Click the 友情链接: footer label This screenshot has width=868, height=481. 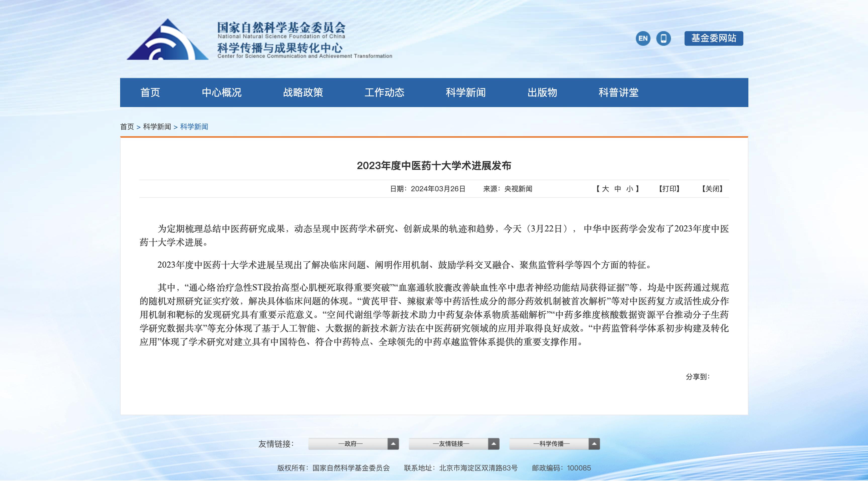(x=276, y=444)
